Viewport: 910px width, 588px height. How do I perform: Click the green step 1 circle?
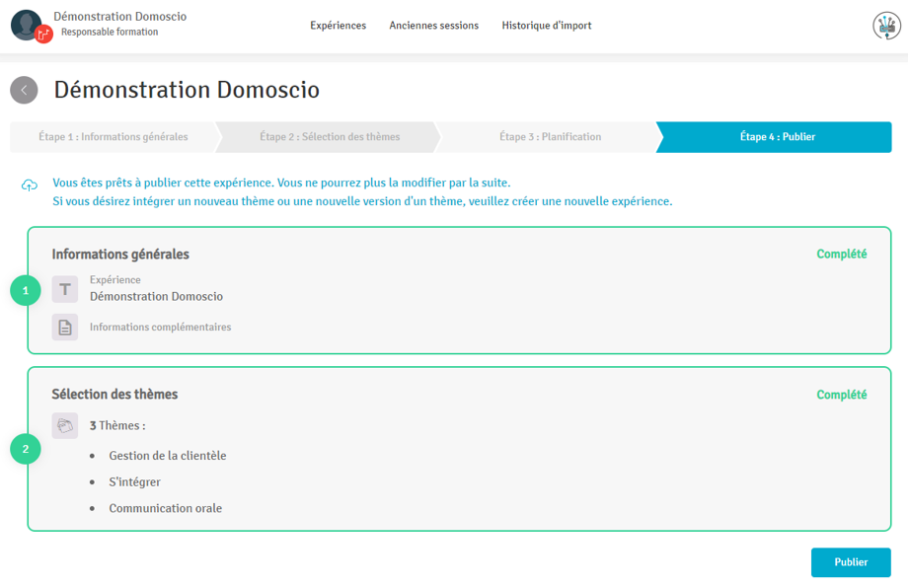pyautogui.click(x=26, y=290)
